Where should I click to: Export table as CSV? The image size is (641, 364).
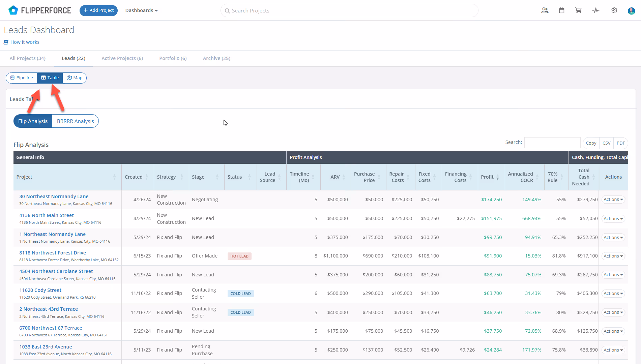[x=606, y=143]
